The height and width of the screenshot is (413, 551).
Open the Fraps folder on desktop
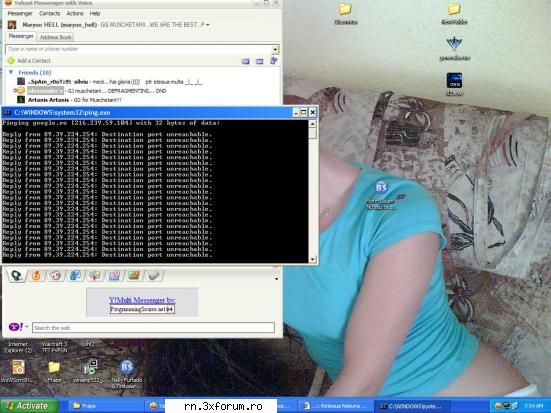54,371
